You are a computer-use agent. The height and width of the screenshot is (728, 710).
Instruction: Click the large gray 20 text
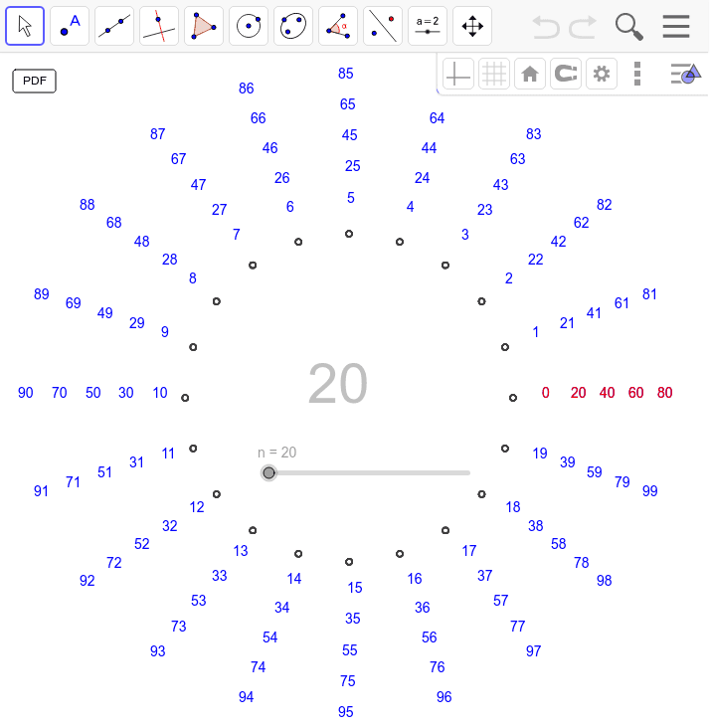point(337,384)
